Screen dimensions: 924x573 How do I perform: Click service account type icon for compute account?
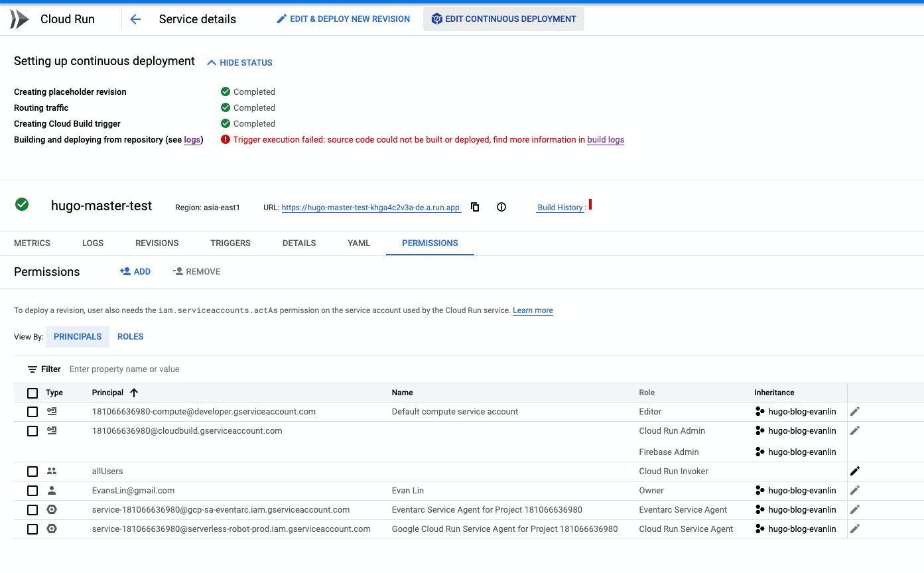pos(52,412)
